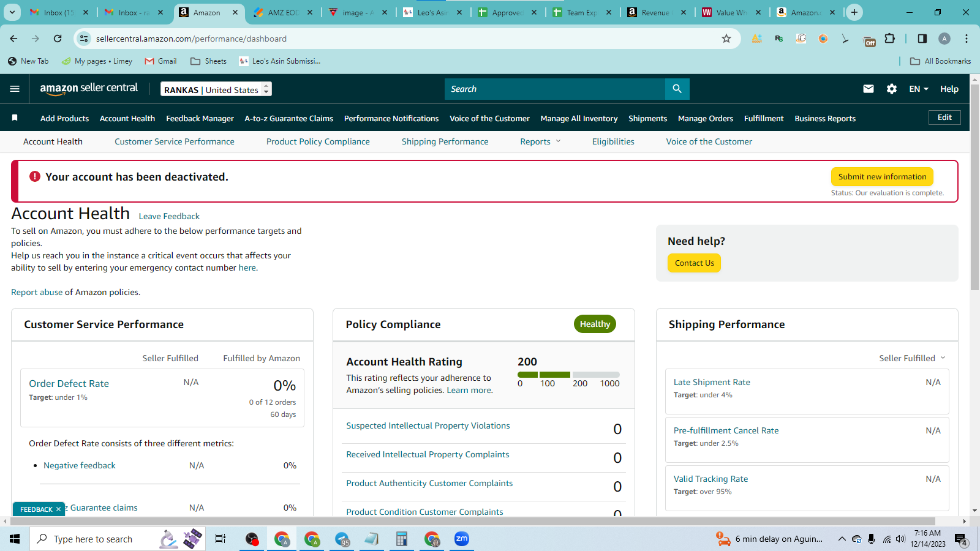Image resolution: width=980 pixels, height=551 pixels.
Task: Click the Seller Central Search field
Action: coord(555,89)
